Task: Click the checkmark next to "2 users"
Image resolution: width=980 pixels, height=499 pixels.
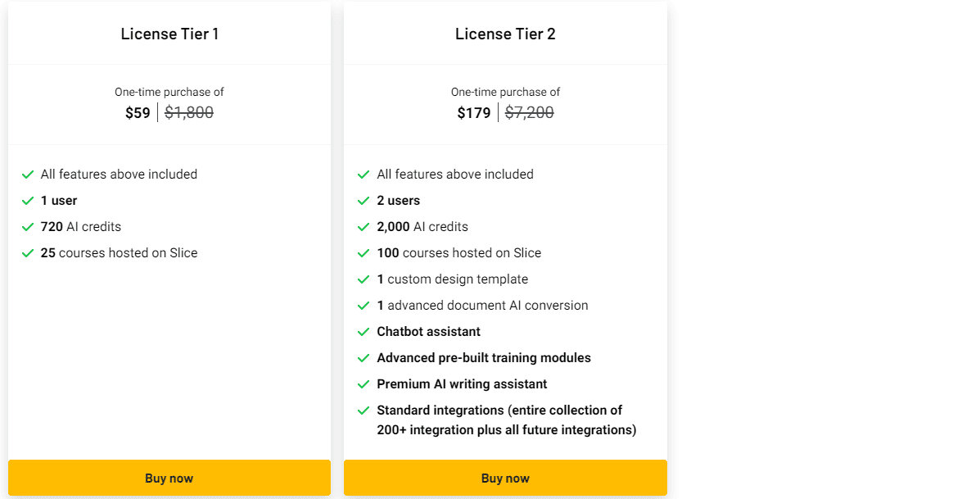Action: pyautogui.click(x=364, y=200)
